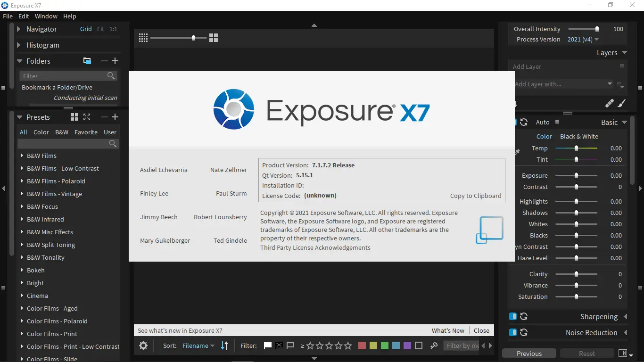644x362 pixels.
Task: Click Auto in the Basic panel
Action: pos(543,122)
